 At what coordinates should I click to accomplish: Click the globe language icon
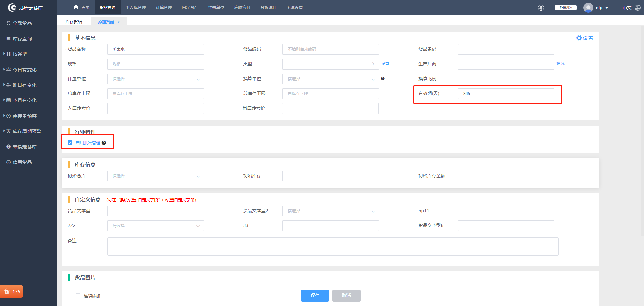coord(638,8)
